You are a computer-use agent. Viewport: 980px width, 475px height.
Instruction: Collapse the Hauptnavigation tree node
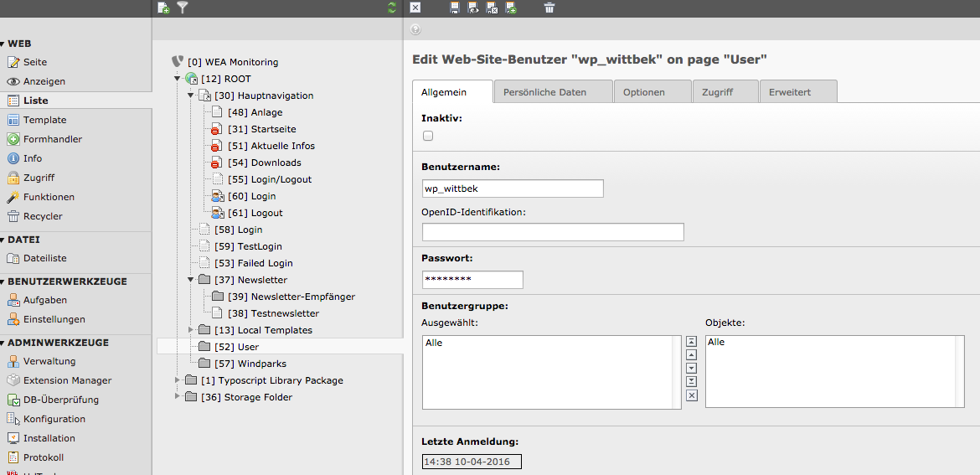(191, 96)
